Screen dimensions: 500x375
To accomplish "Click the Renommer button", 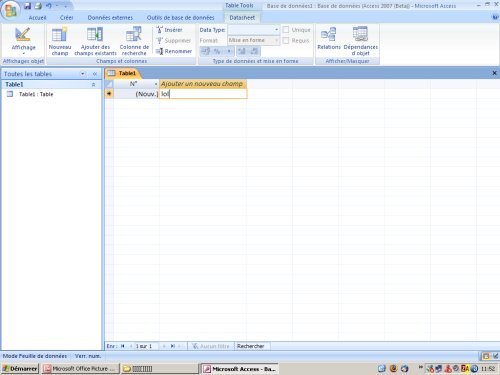I will click(x=174, y=51).
